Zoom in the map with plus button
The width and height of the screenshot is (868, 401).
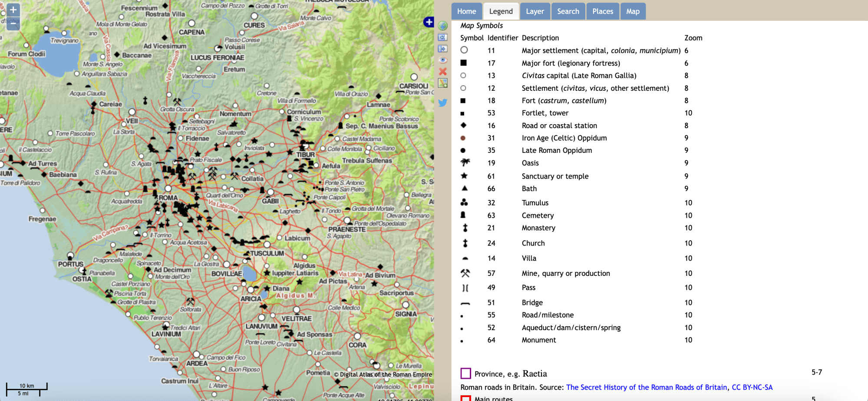pos(13,10)
